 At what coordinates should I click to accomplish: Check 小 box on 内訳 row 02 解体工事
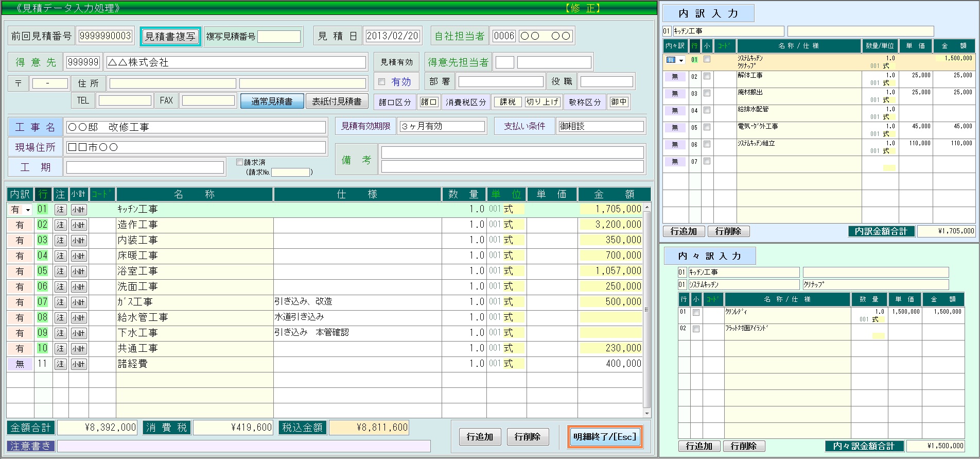(x=707, y=76)
